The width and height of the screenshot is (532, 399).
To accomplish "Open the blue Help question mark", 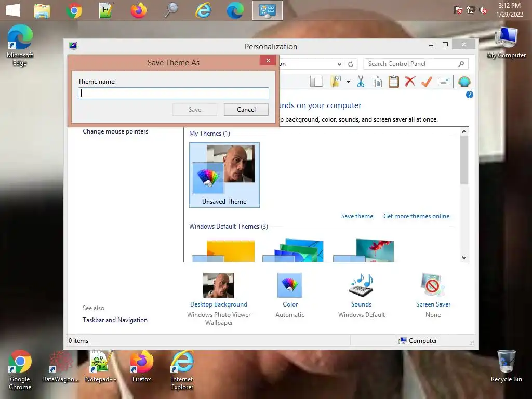I will 470,95.
